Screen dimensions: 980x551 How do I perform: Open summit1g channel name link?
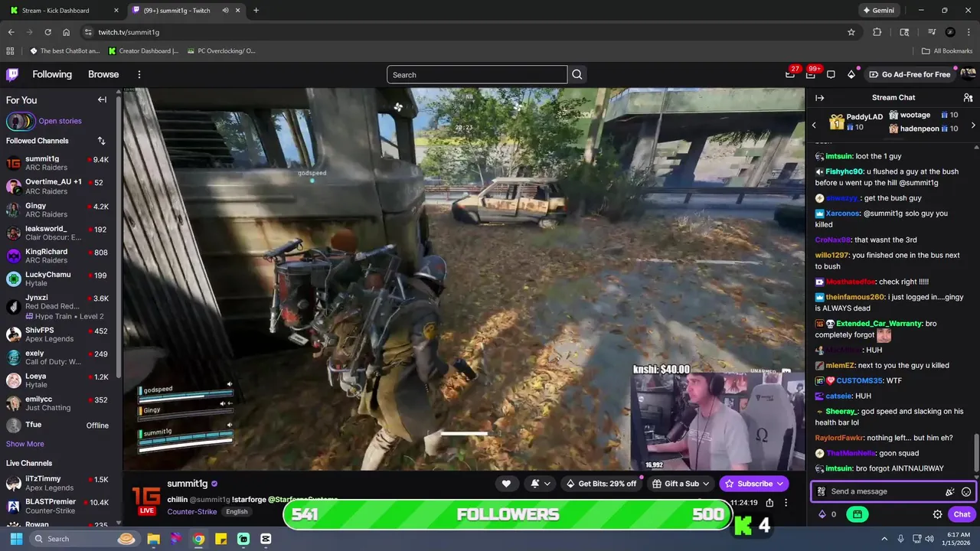[188, 484]
